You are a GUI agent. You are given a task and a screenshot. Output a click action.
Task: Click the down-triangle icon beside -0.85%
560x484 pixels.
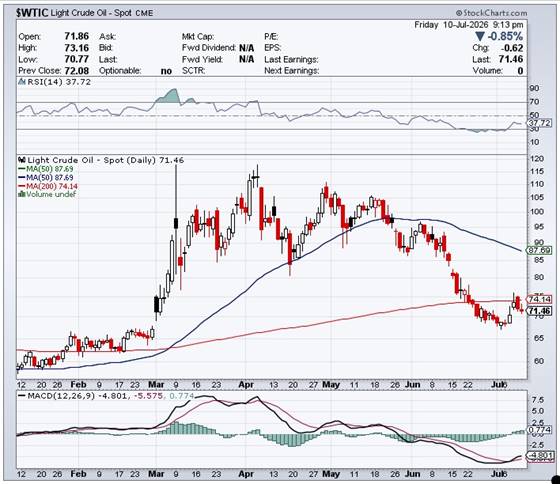[x=480, y=36]
